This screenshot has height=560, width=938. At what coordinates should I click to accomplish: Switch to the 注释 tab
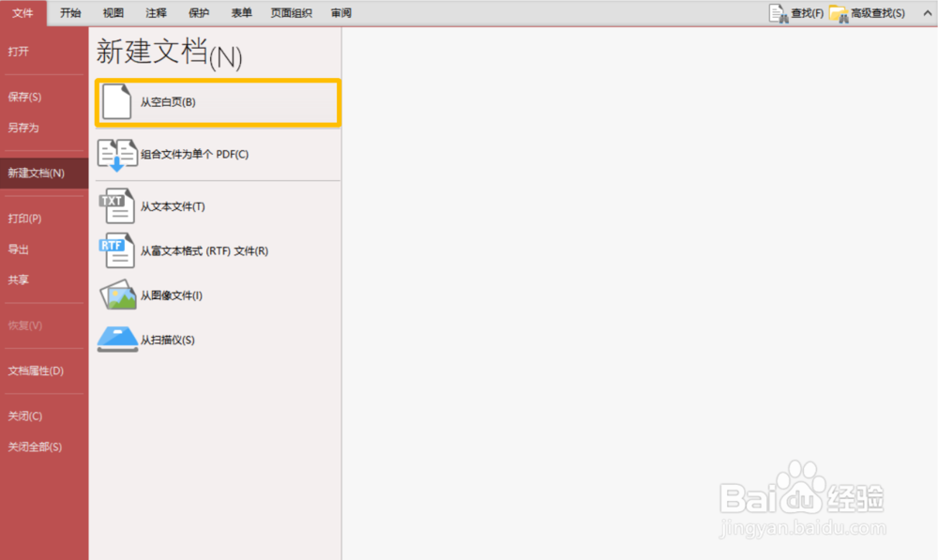pyautogui.click(x=156, y=12)
